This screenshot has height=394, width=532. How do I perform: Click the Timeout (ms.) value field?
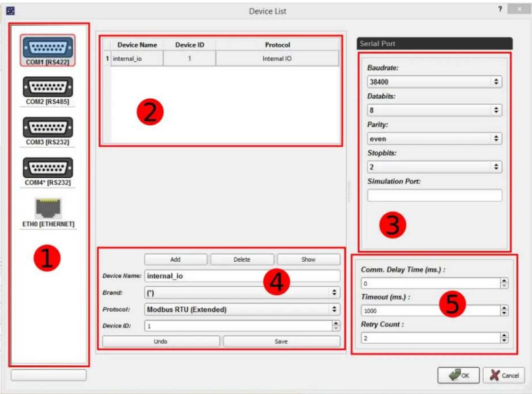(x=431, y=311)
